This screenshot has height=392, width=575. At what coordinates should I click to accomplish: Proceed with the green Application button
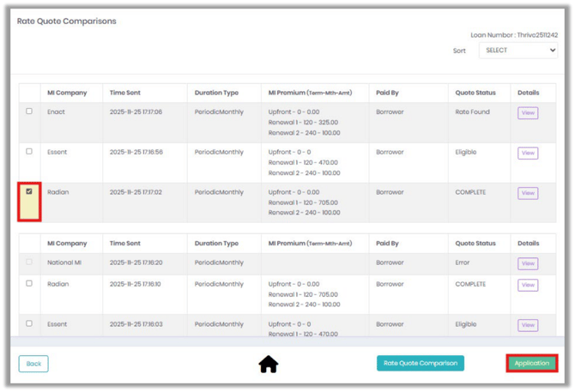pos(532,363)
